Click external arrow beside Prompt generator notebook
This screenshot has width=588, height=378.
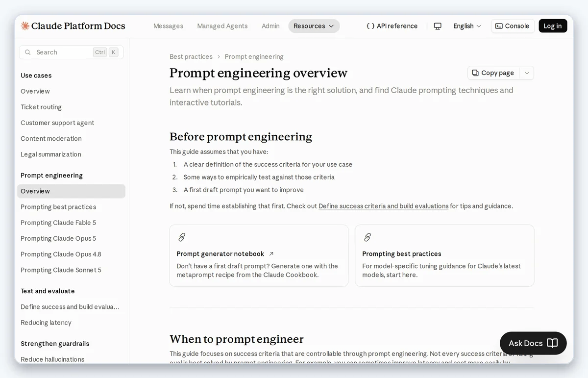point(271,254)
